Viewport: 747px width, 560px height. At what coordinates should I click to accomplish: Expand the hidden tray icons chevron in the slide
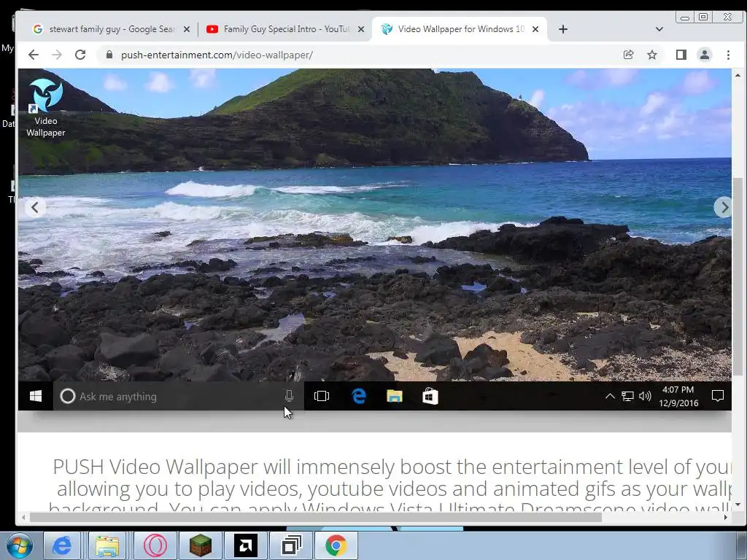tap(610, 396)
